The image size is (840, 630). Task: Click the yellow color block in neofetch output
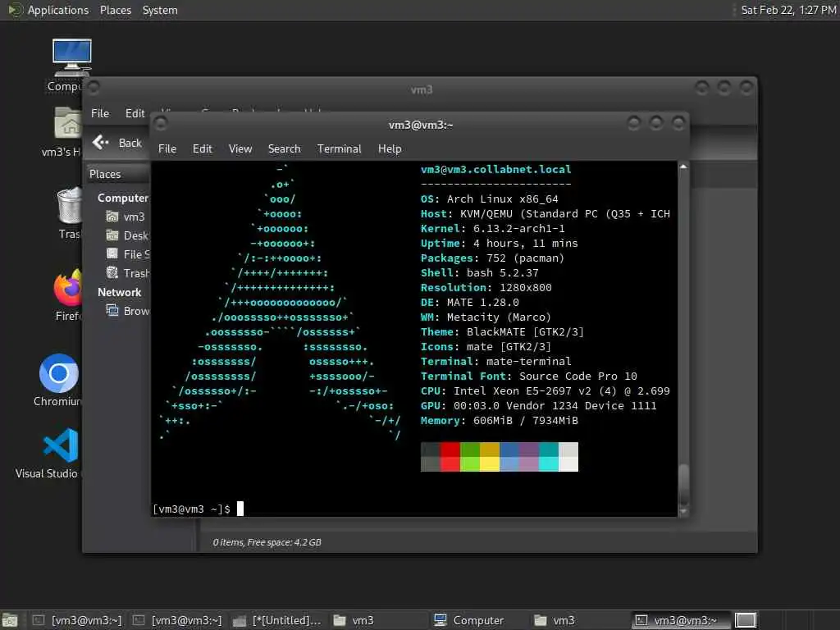(x=490, y=457)
